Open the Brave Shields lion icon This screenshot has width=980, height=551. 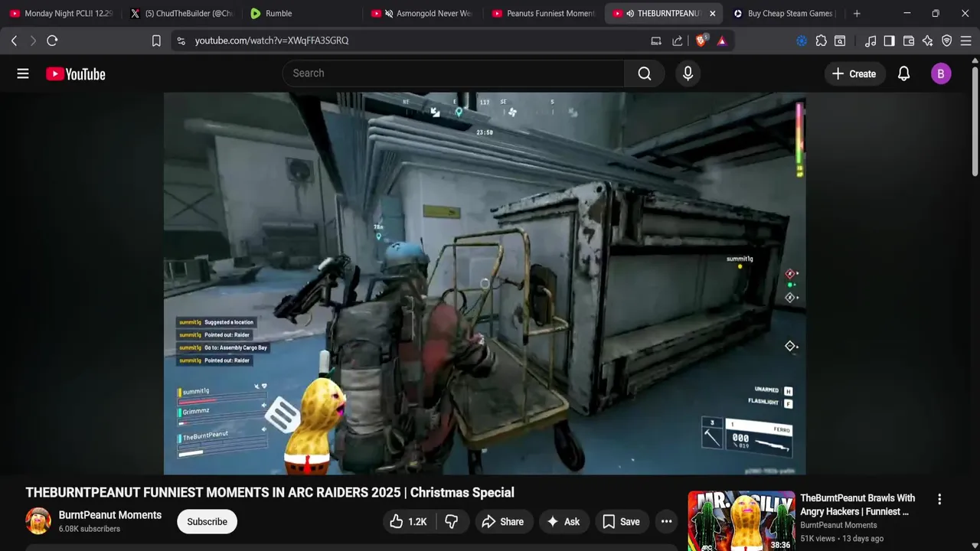pyautogui.click(x=701, y=41)
